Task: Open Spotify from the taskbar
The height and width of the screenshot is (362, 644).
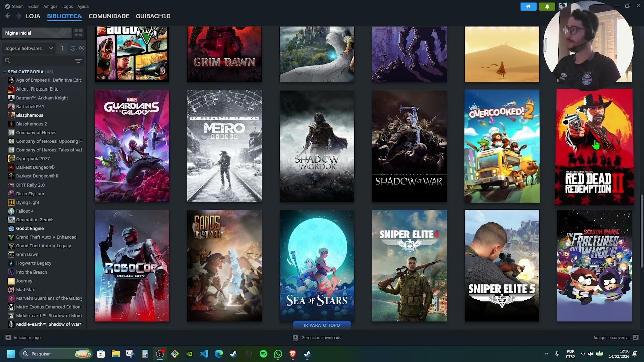Action: point(263,354)
